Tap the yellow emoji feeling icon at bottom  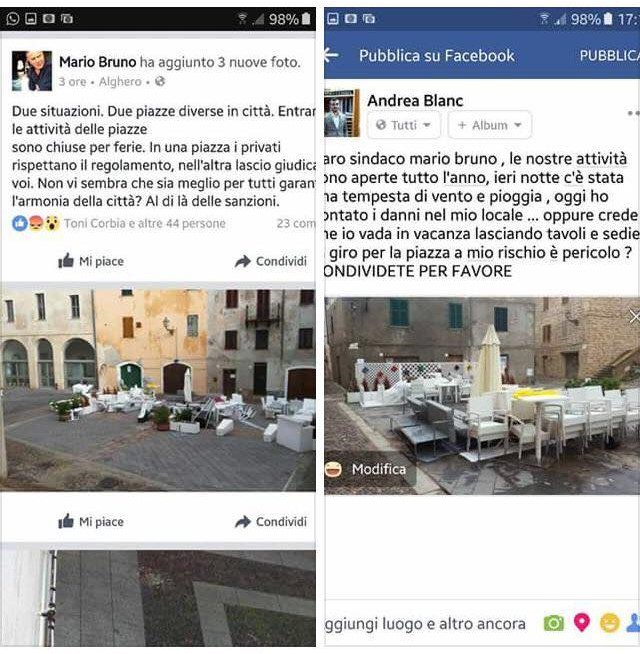tap(609, 624)
